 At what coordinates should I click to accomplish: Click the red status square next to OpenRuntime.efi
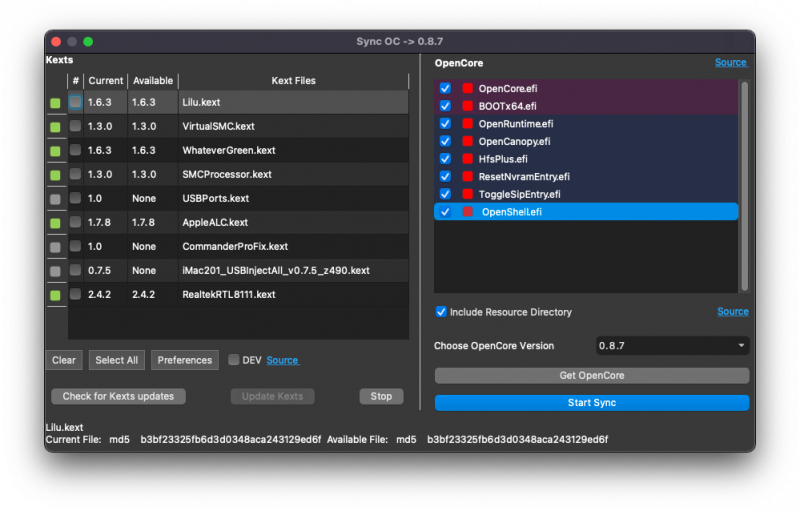coord(467,123)
